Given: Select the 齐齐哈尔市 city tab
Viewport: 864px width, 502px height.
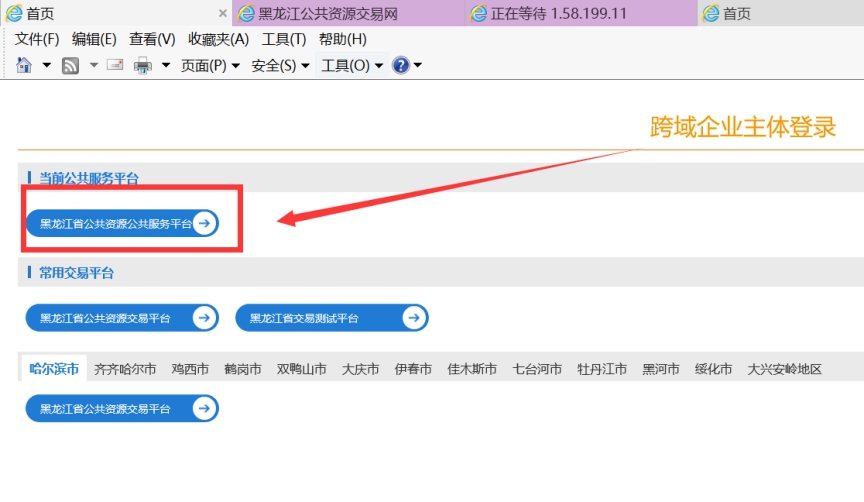Looking at the screenshot, I should tap(125, 369).
